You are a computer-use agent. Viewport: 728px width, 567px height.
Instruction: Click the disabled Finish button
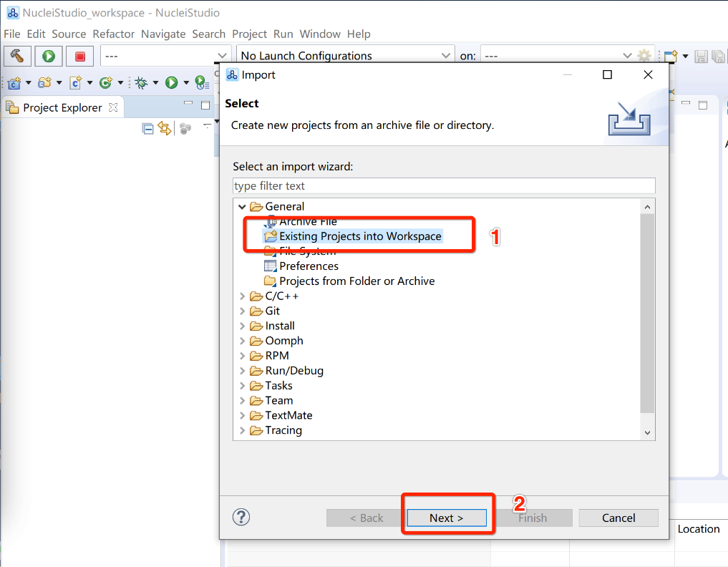pos(533,518)
